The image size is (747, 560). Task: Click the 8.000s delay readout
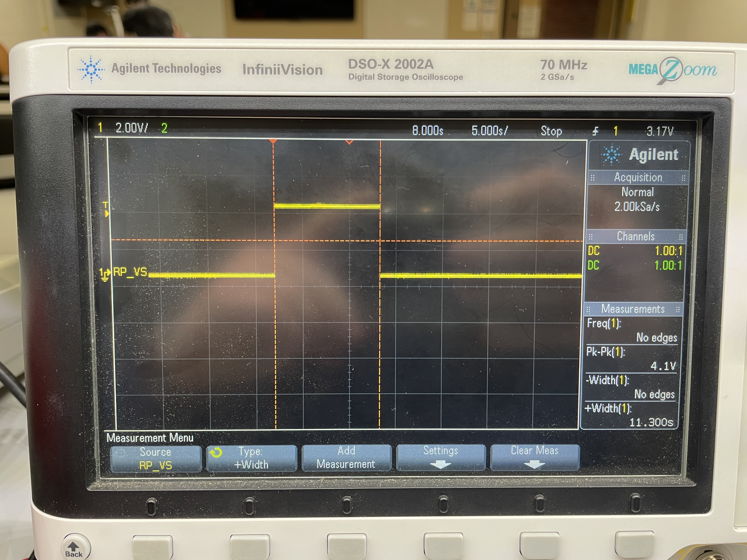(x=428, y=130)
